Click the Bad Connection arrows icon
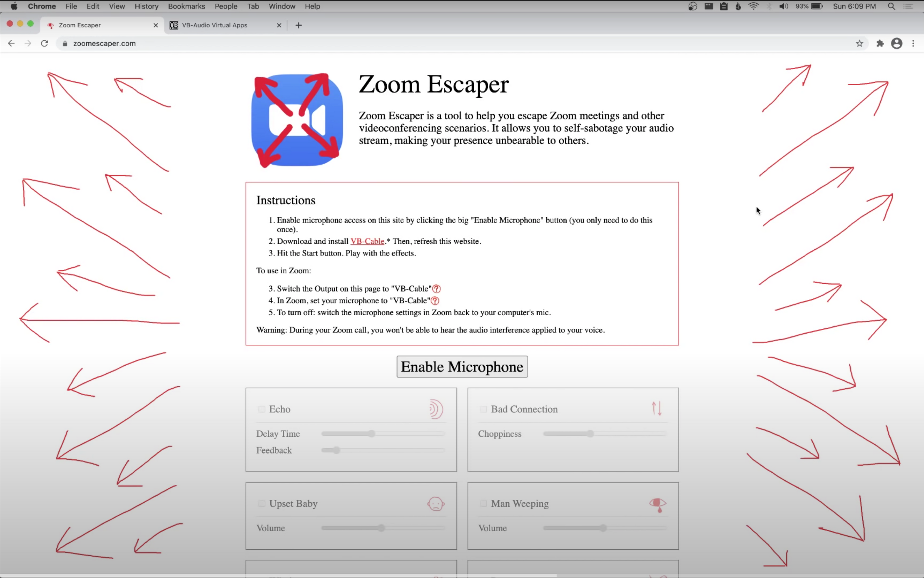The height and width of the screenshot is (578, 924). pos(657,409)
